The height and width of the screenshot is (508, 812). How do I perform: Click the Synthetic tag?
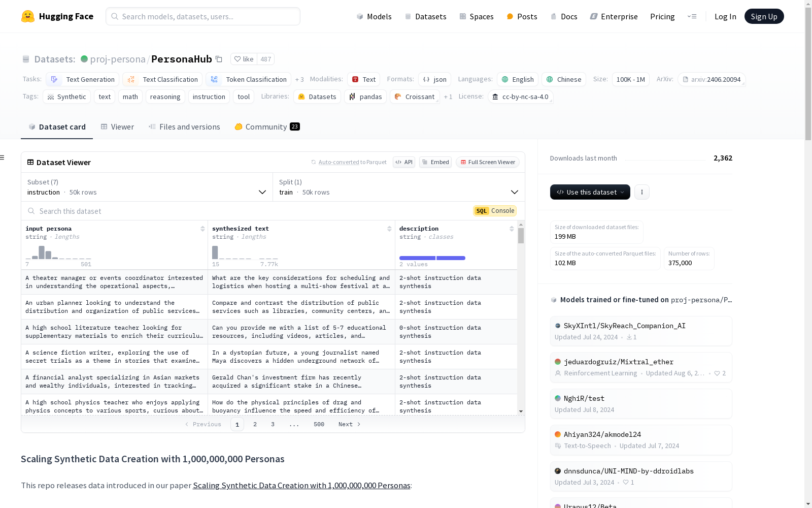coord(67,97)
